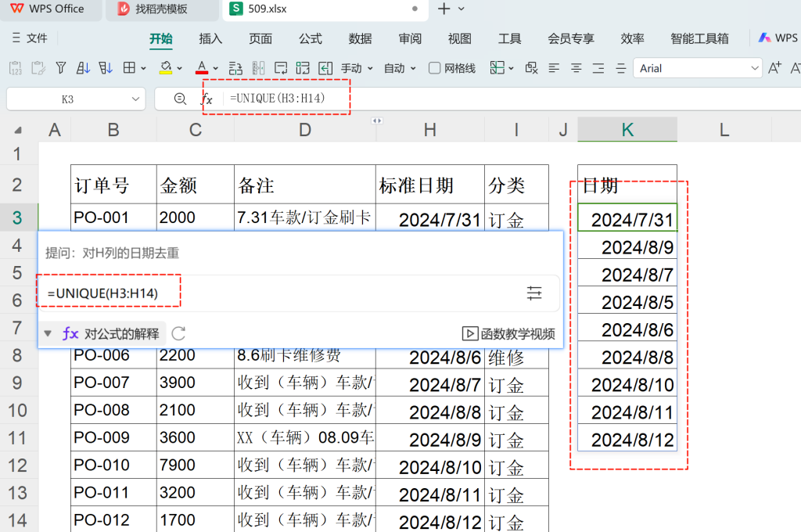Open the font color dropdown arrow
Viewport: 801px width, 532px height.
pyautogui.click(x=216, y=69)
